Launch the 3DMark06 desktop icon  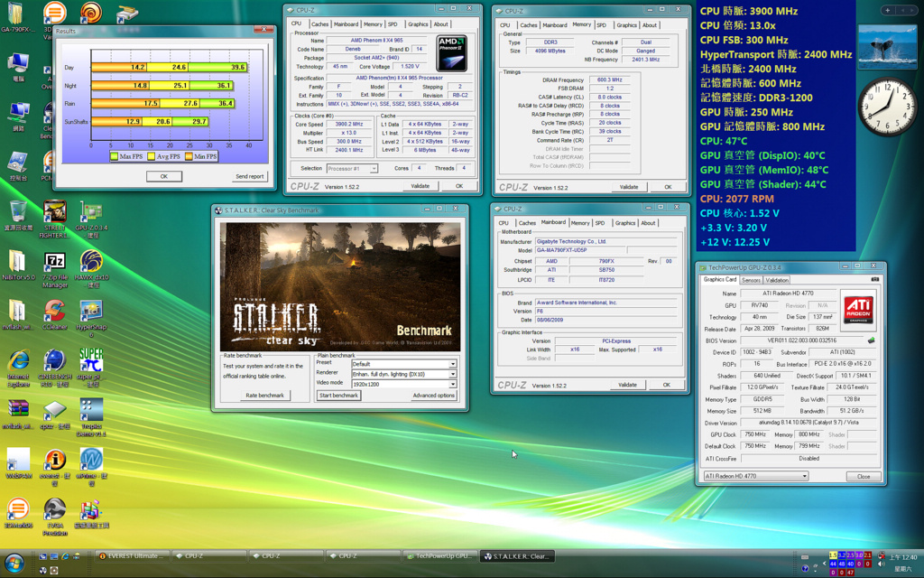[18, 513]
